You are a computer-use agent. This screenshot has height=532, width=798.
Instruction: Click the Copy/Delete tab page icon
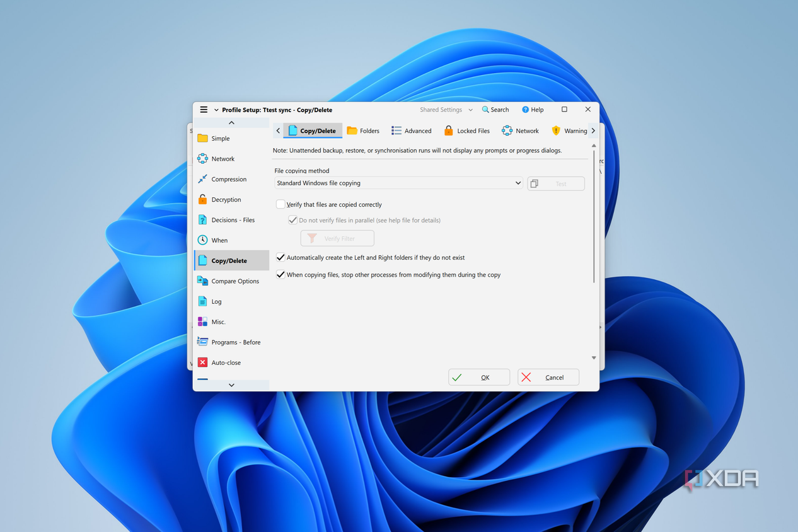point(292,130)
